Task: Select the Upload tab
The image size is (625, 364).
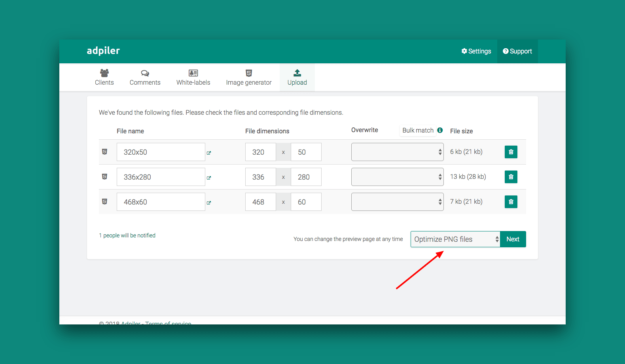Action: pyautogui.click(x=297, y=77)
